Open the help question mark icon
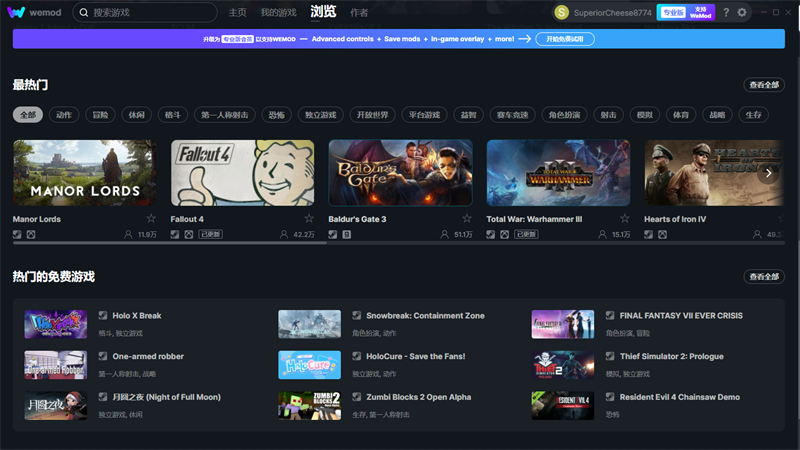Image resolution: width=800 pixels, height=450 pixels. [x=726, y=12]
